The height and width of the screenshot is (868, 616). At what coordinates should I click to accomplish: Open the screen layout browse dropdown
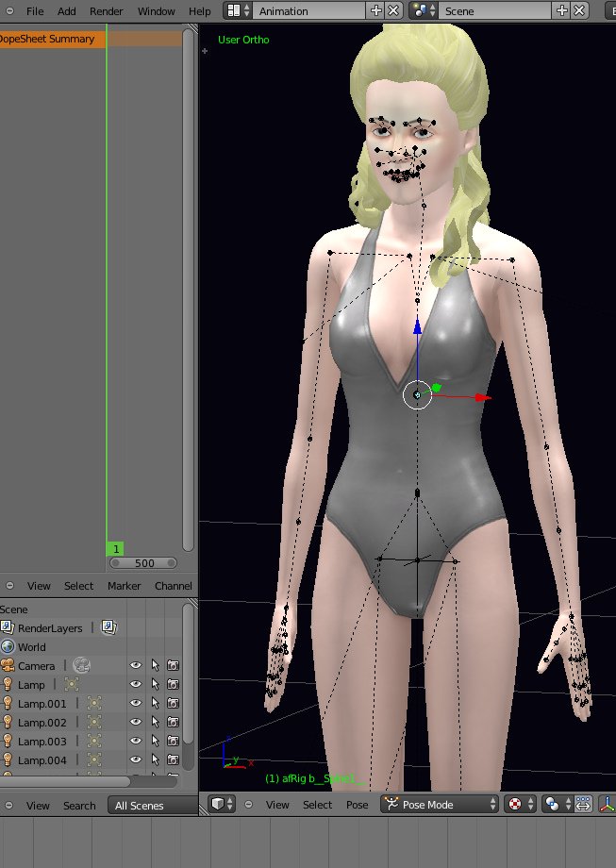click(x=239, y=10)
